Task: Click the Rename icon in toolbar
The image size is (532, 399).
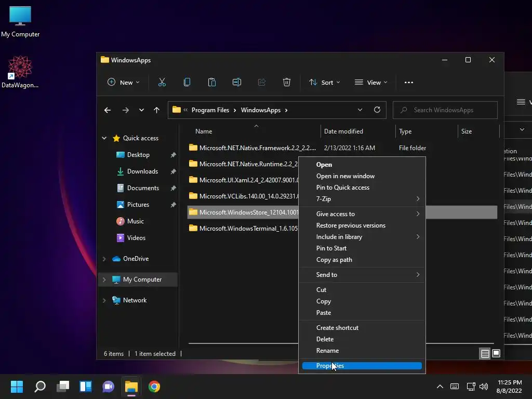Action: [x=237, y=83]
